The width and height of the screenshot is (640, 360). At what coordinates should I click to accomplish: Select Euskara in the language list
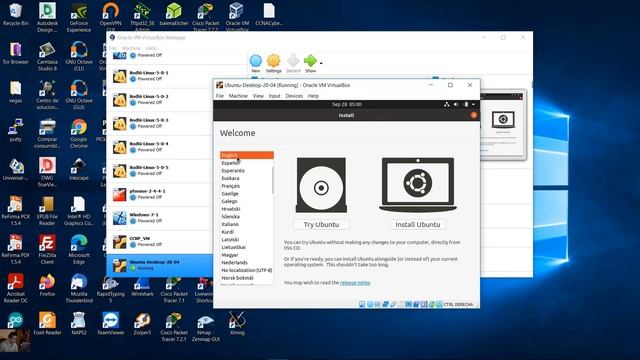(247, 178)
